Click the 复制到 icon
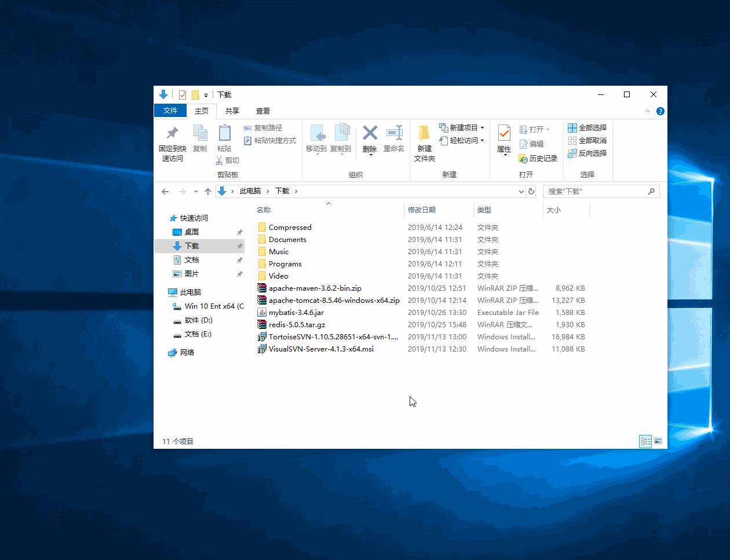The height and width of the screenshot is (560, 730). coord(342,133)
